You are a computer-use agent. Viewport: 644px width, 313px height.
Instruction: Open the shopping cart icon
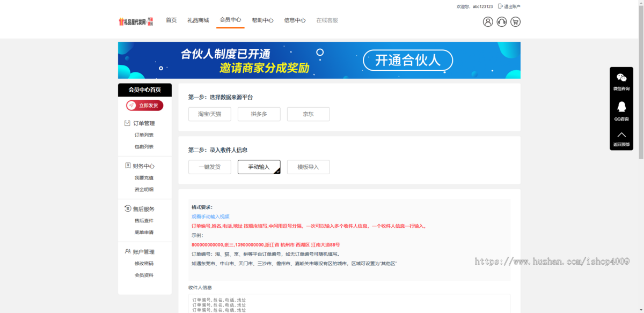516,22
